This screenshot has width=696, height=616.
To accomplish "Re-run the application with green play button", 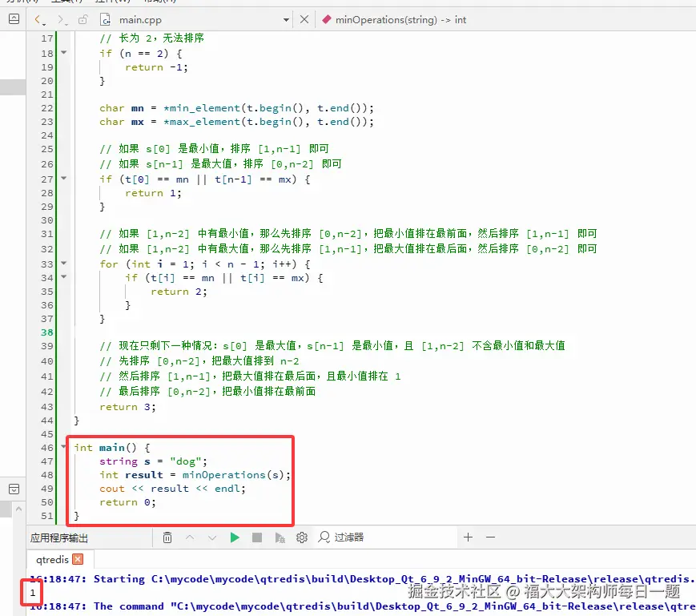I will pos(235,537).
